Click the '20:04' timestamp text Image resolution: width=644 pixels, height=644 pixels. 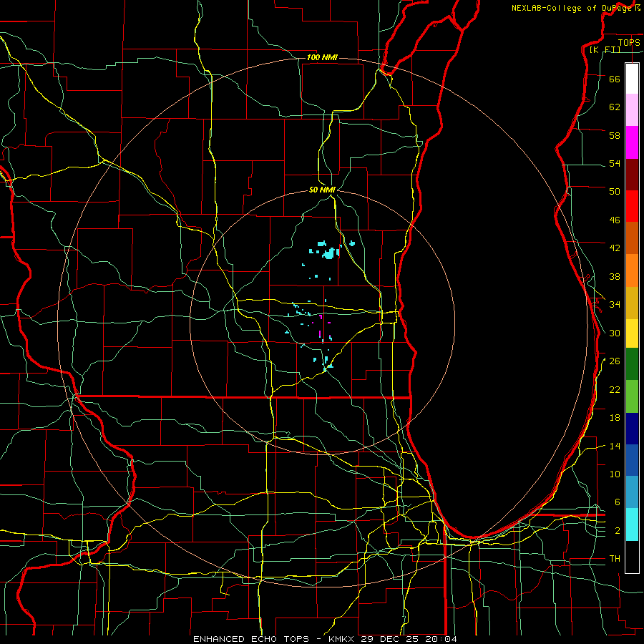click(x=441, y=639)
